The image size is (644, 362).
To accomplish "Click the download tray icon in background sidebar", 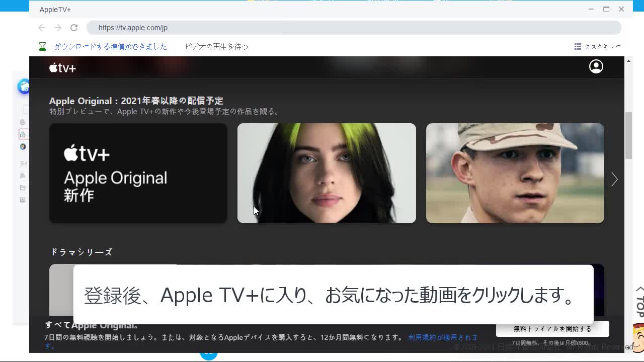I will (23, 200).
